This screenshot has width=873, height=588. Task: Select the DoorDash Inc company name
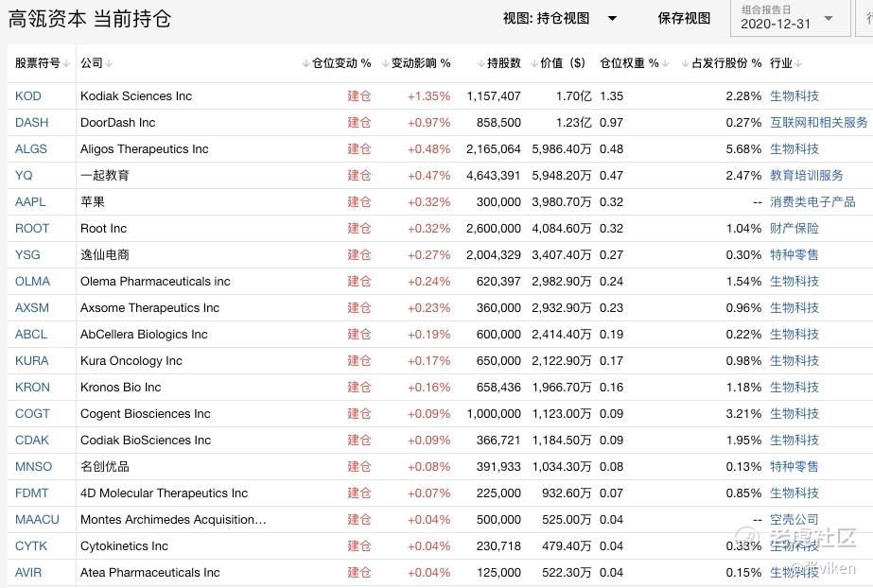click(117, 122)
